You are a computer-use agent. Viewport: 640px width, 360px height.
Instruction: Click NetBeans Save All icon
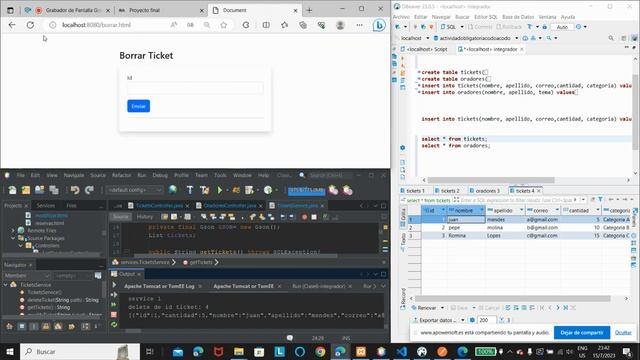pyautogui.click(x=54, y=190)
